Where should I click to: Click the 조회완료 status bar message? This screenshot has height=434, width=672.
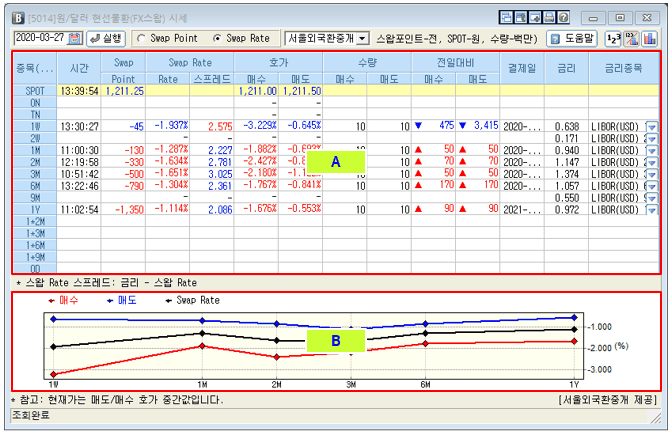pos(30,415)
